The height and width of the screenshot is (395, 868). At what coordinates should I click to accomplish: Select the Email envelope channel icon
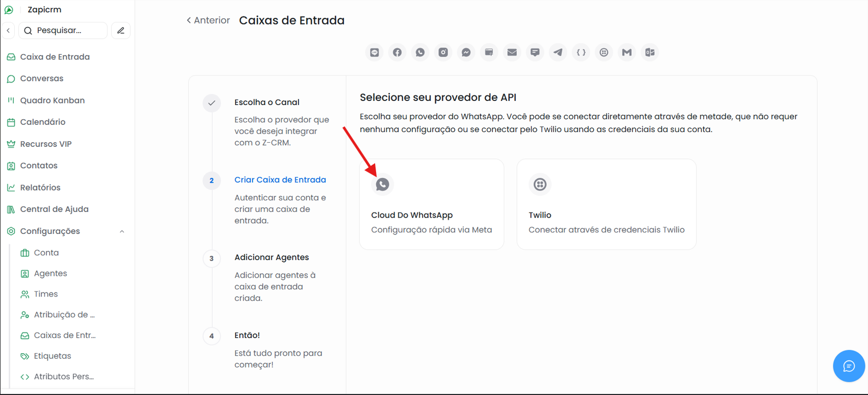pyautogui.click(x=512, y=52)
